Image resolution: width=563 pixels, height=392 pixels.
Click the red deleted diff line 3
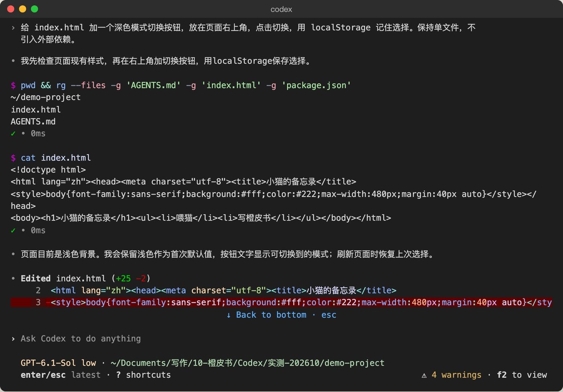281,302
